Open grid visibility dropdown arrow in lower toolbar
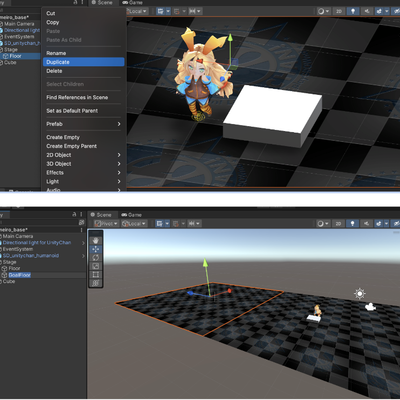400x400 pixels. (x=167, y=223)
